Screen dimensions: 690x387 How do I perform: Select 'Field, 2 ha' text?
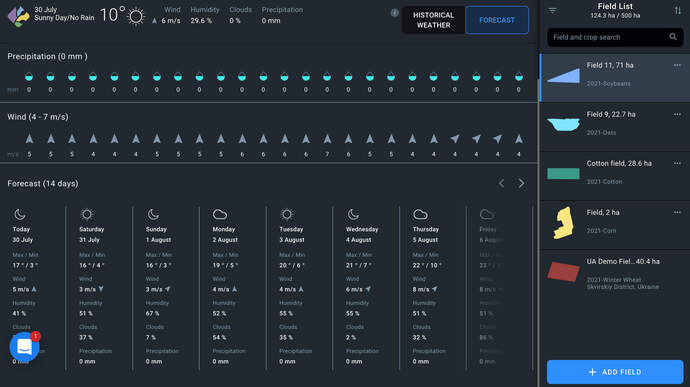click(603, 212)
